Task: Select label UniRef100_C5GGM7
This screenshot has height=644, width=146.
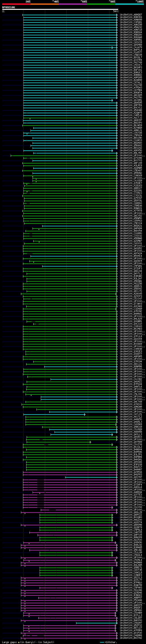Action: (131, 623)
